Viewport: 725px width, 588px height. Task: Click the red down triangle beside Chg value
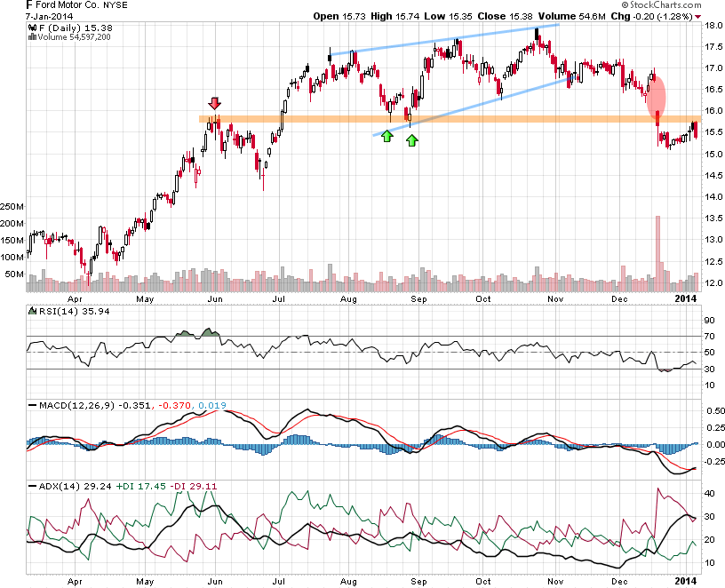(698, 17)
